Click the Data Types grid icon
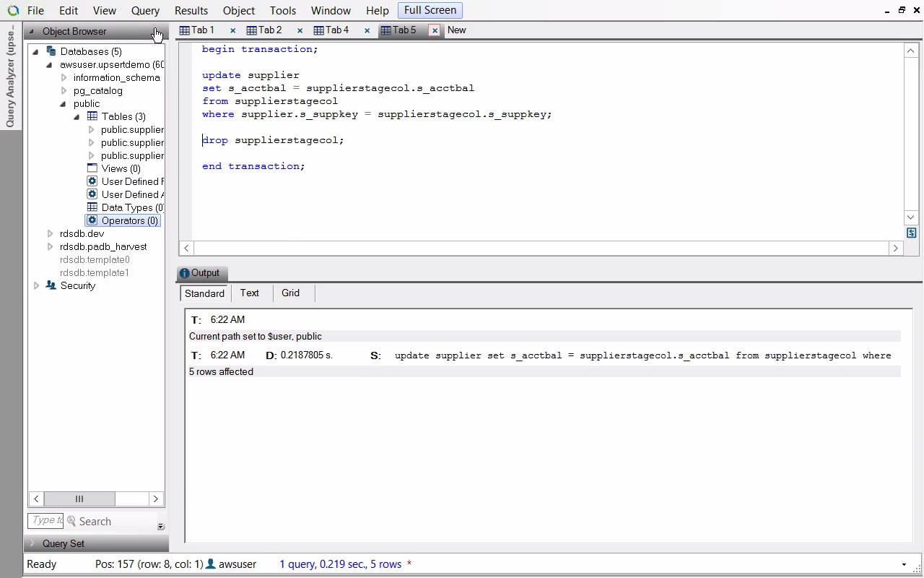 92,207
